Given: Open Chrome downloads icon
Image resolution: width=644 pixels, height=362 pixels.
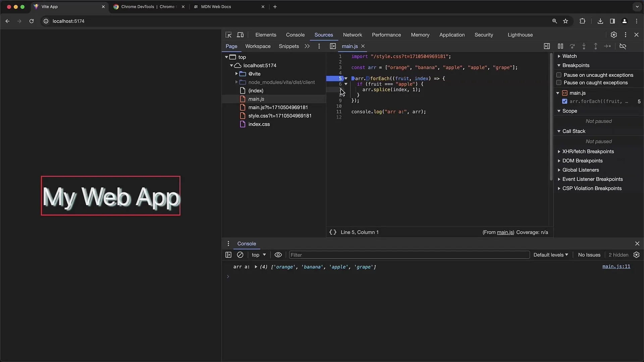Looking at the screenshot, I should [600, 21].
